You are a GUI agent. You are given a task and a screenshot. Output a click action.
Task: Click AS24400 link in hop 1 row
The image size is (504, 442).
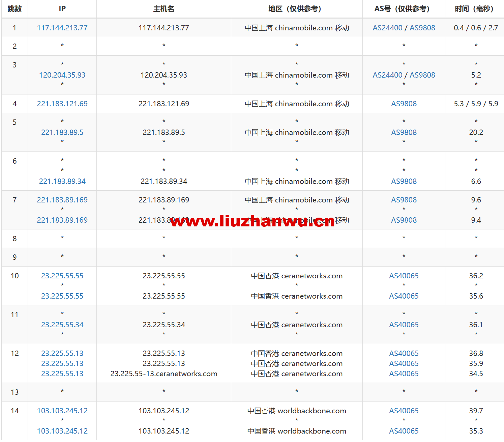point(387,28)
